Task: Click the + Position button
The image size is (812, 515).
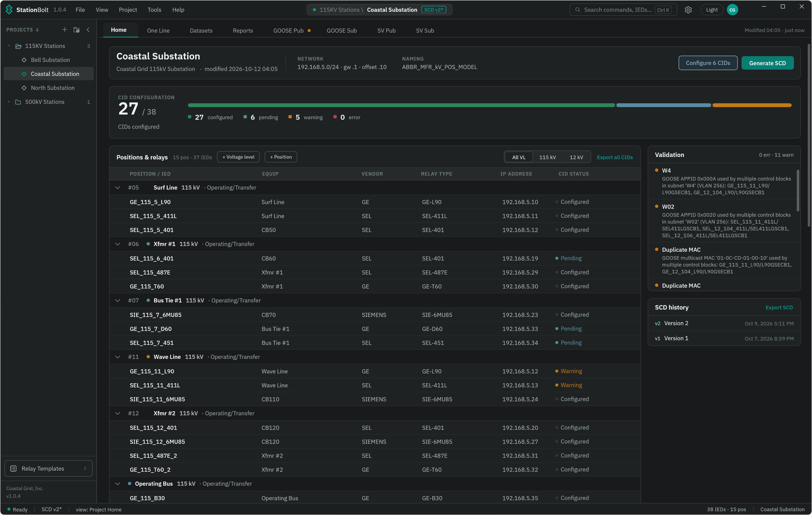Action: (281, 157)
